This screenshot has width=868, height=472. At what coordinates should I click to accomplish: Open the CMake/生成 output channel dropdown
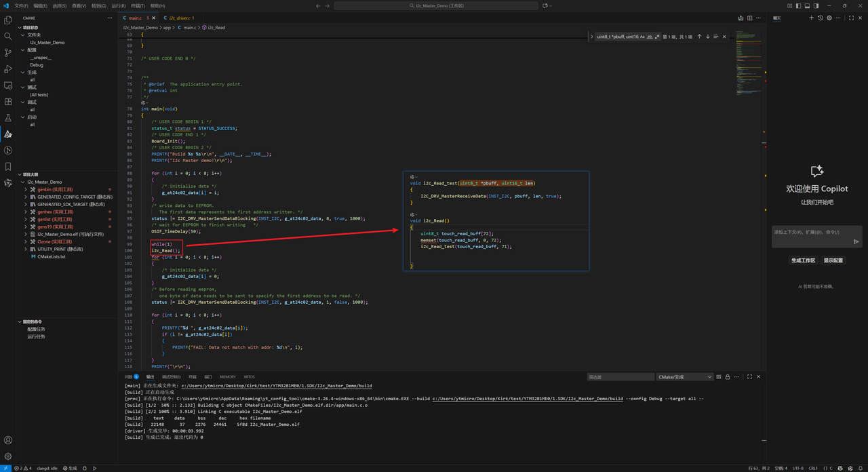(684, 377)
